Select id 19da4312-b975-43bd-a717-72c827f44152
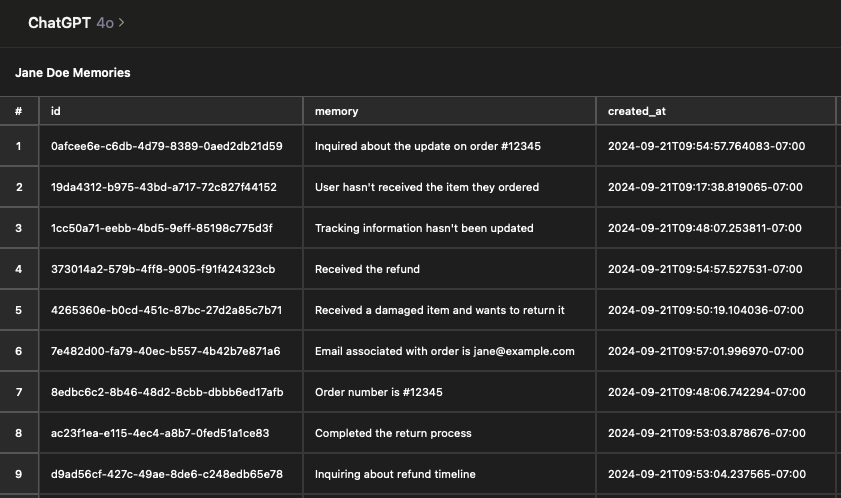Screen dimensions: 841x498 click(x=164, y=187)
